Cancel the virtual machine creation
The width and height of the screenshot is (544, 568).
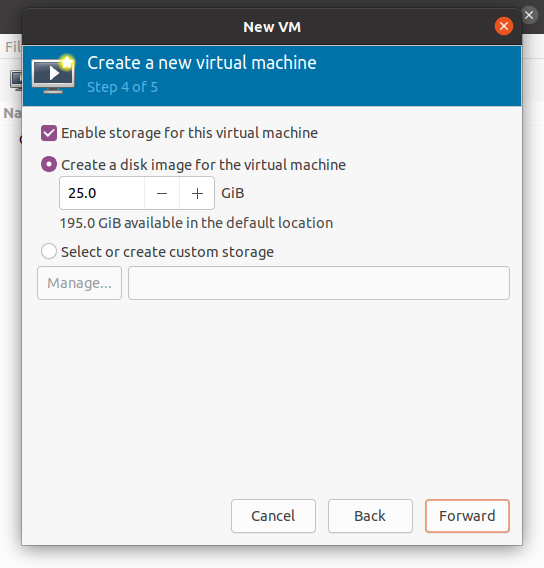coord(273,516)
